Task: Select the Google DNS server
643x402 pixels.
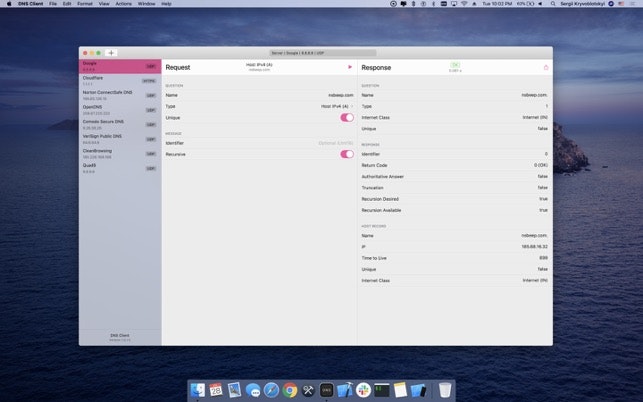Action: 120,66
